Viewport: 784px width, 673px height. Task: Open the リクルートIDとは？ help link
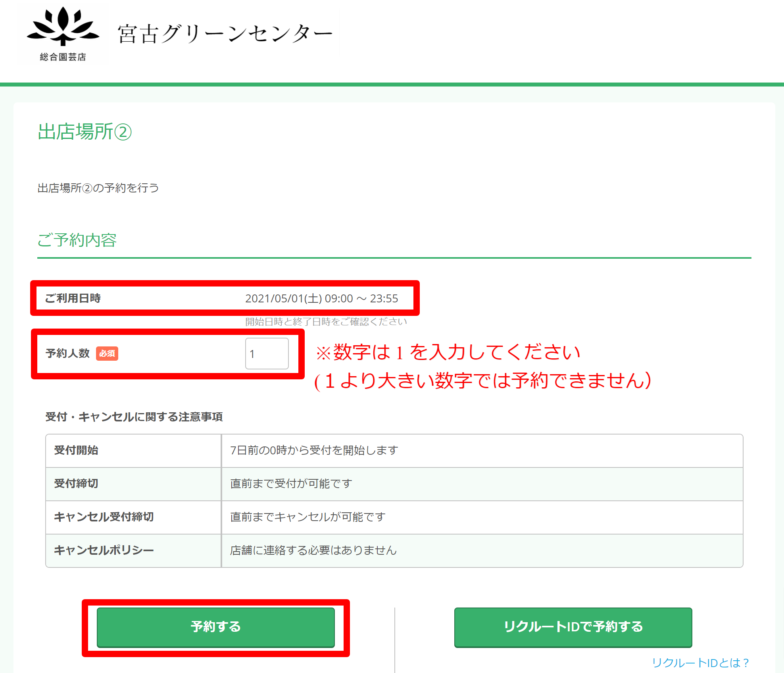[x=700, y=662]
